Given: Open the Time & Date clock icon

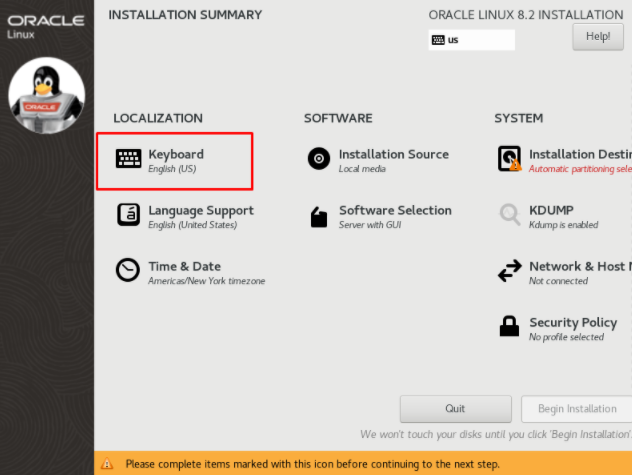Looking at the screenshot, I should 128,270.
